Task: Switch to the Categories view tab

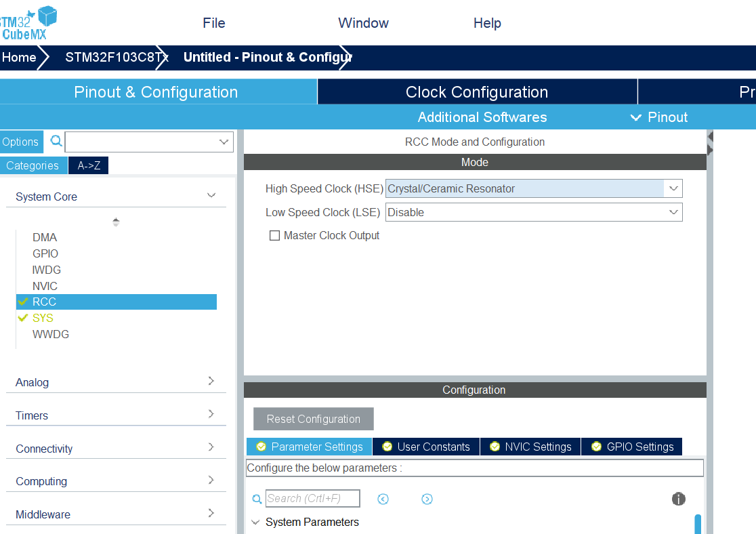Action: coord(33,165)
